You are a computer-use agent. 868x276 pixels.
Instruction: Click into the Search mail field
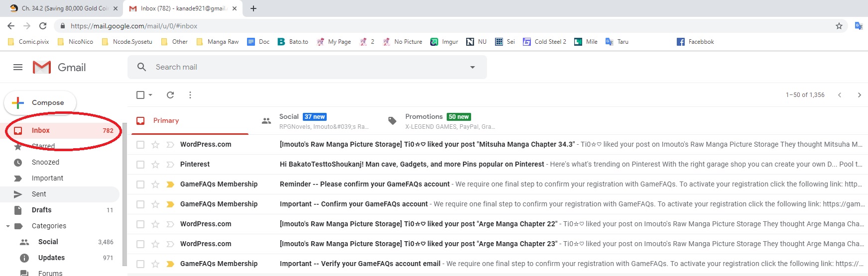point(299,67)
